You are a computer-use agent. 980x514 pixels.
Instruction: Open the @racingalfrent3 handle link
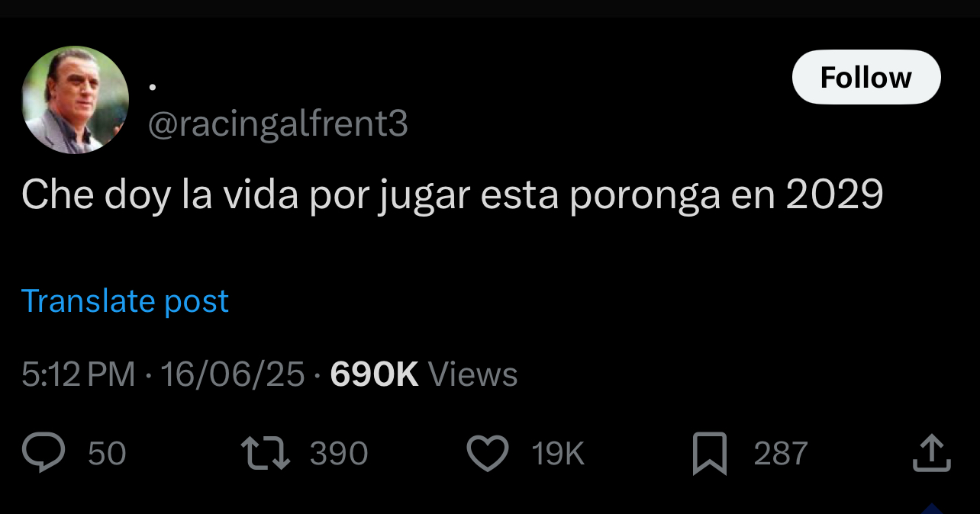click(x=277, y=124)
